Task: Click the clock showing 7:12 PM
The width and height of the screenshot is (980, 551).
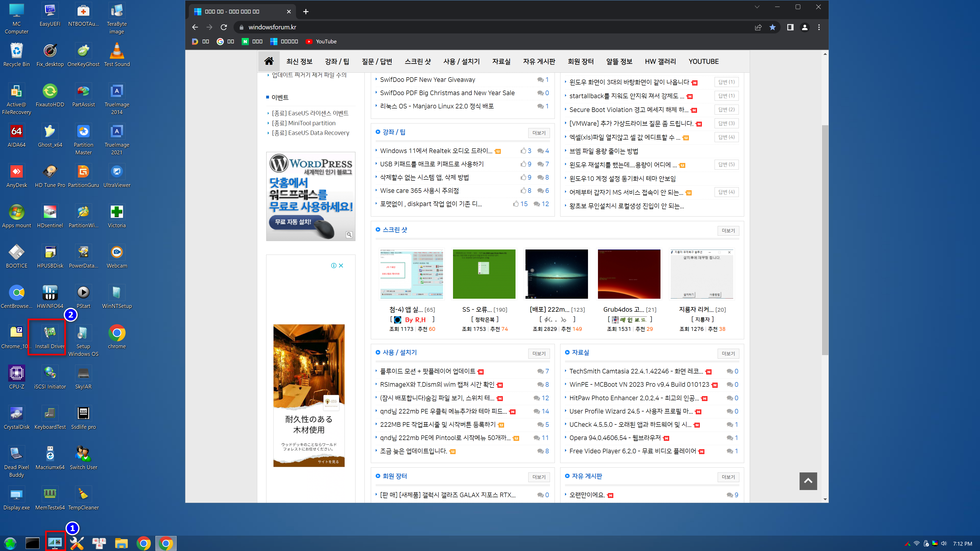Action: coord(962,543)
